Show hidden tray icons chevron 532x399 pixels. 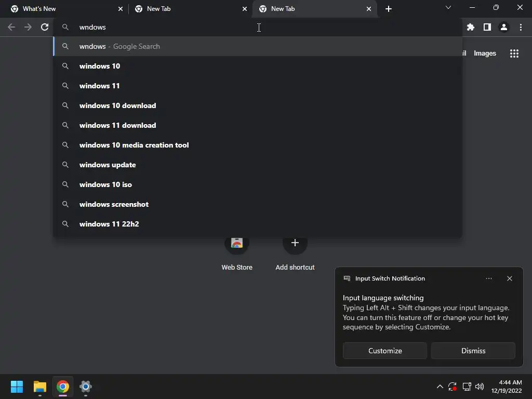(x=440, y=387)
